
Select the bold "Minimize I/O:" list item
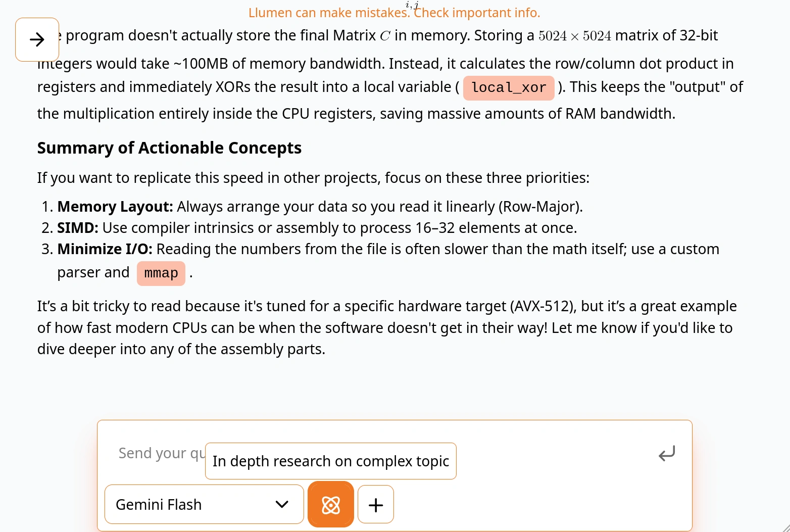tap(105, 249)
